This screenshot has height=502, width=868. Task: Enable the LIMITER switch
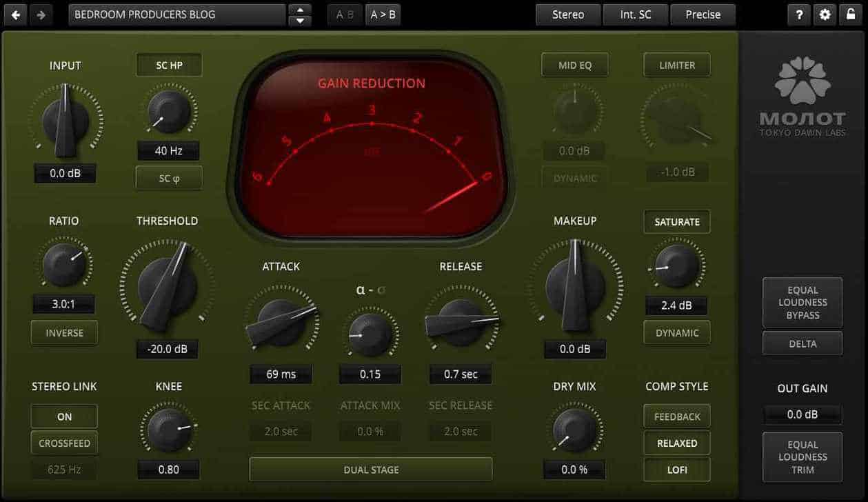point(677,66)
